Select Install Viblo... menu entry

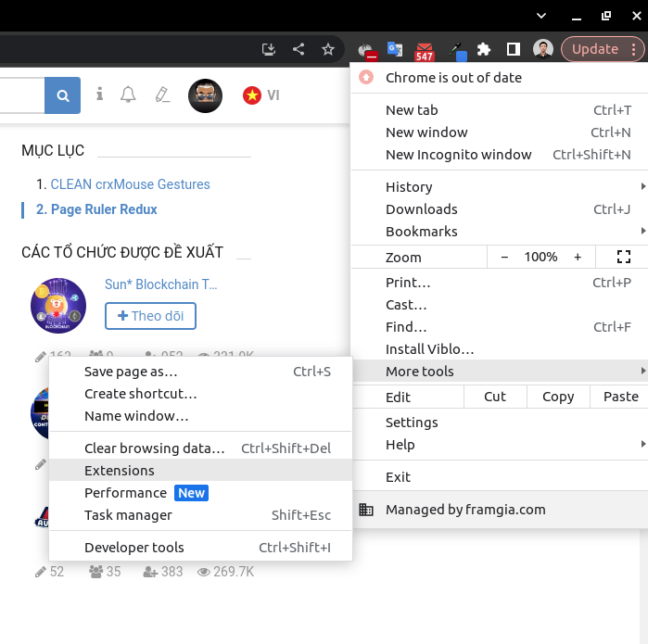point(500,349)
